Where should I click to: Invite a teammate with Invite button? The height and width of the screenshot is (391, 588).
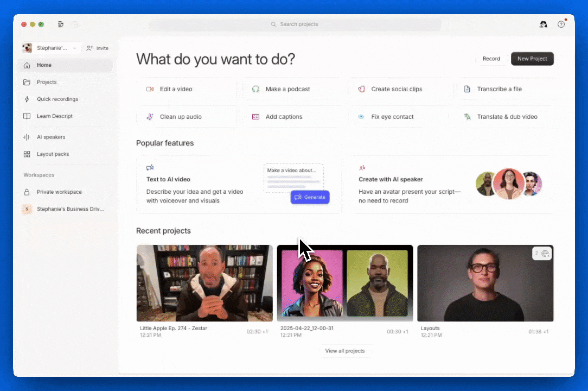click(x=98, y=48)
